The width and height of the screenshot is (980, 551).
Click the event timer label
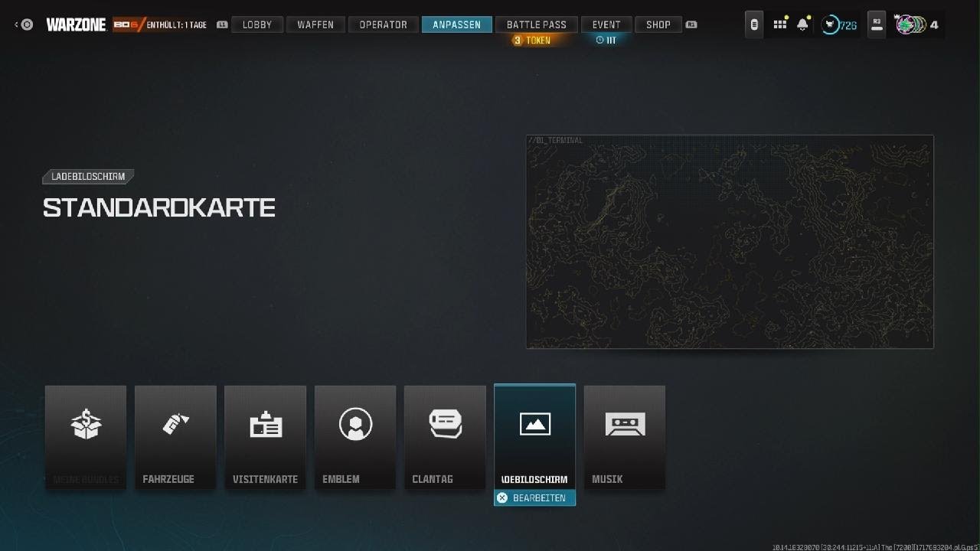[x=606, y=41]
